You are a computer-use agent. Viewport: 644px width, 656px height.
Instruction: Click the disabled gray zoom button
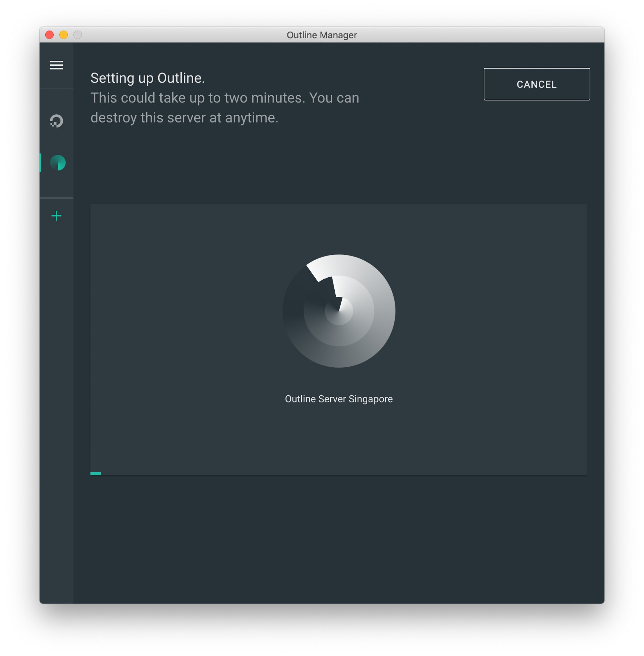pyautogui.click(x=78, y=35)
